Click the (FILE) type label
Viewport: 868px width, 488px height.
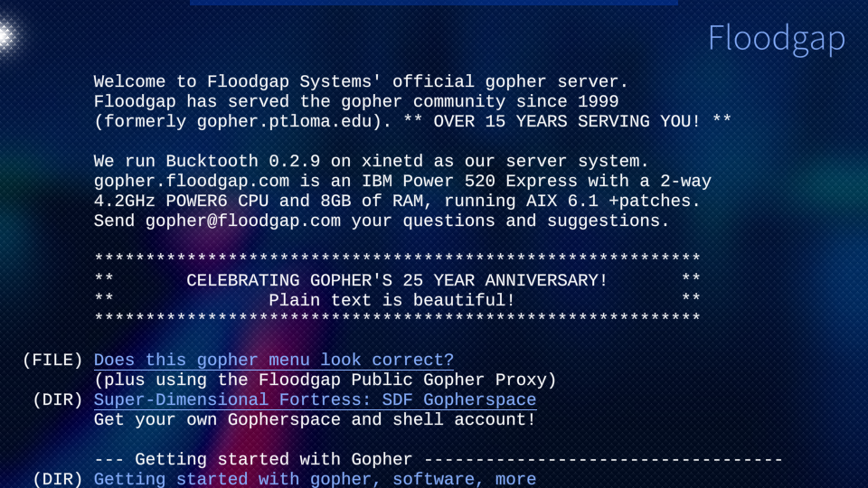pos(52,361)
